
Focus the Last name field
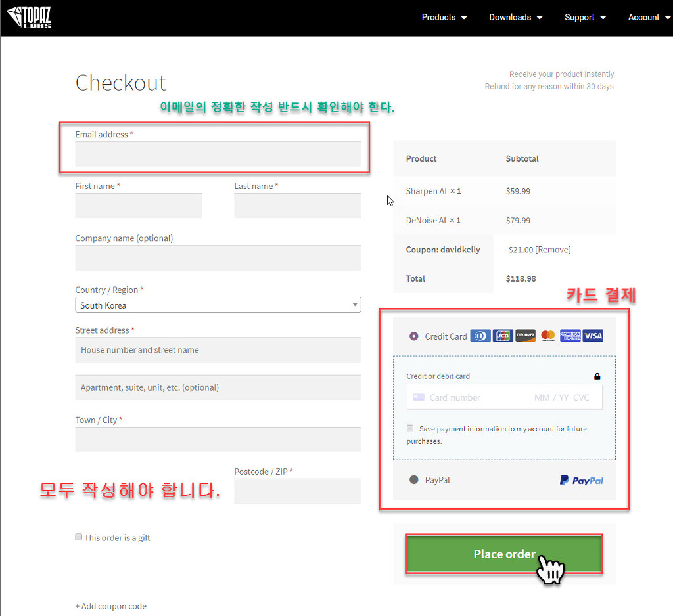coord(298,206)
